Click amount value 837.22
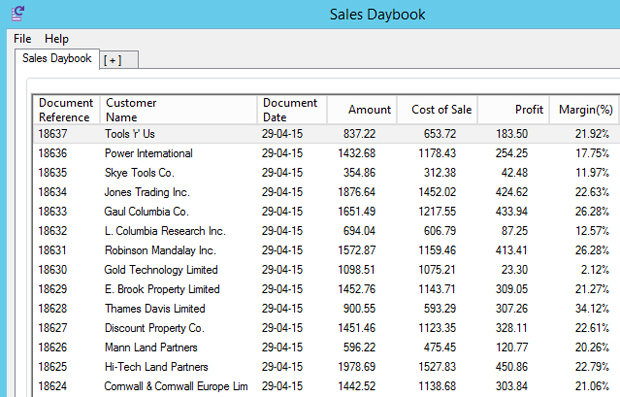 pos(359,134)
